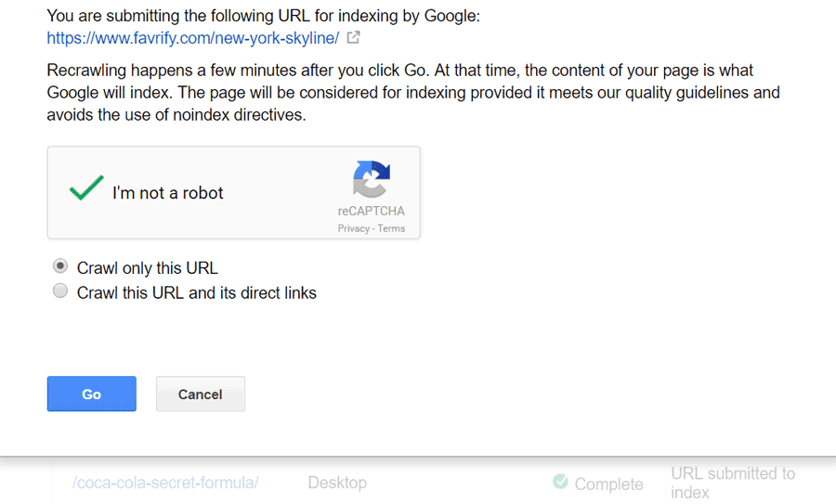Screen dimensions: 836x504
Task: Click the green Complete status icon
Action: [x=560, y=482]
